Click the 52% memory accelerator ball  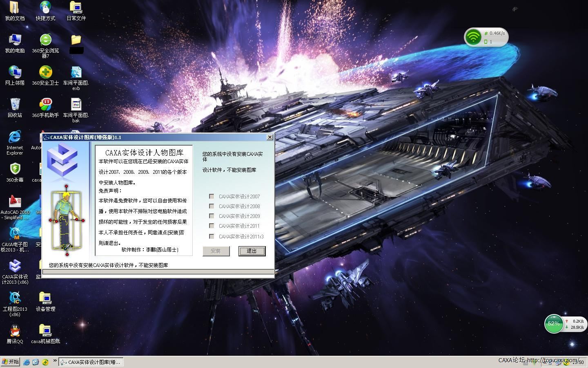click(x=554, y=324)
